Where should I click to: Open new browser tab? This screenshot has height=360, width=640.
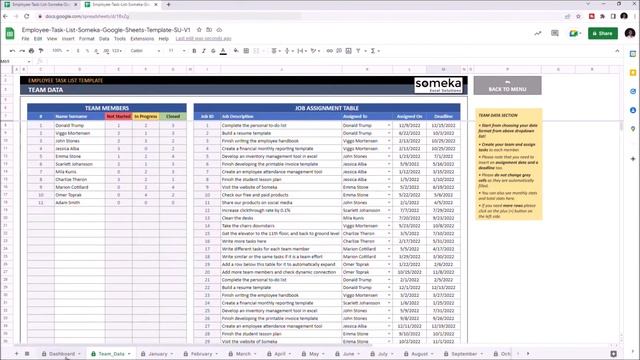coord(168,4)
